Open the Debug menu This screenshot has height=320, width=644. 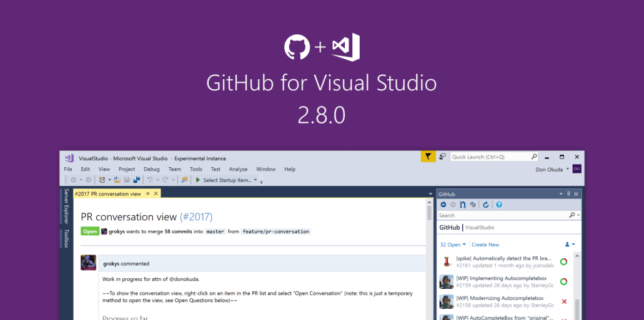coord(152,169)
